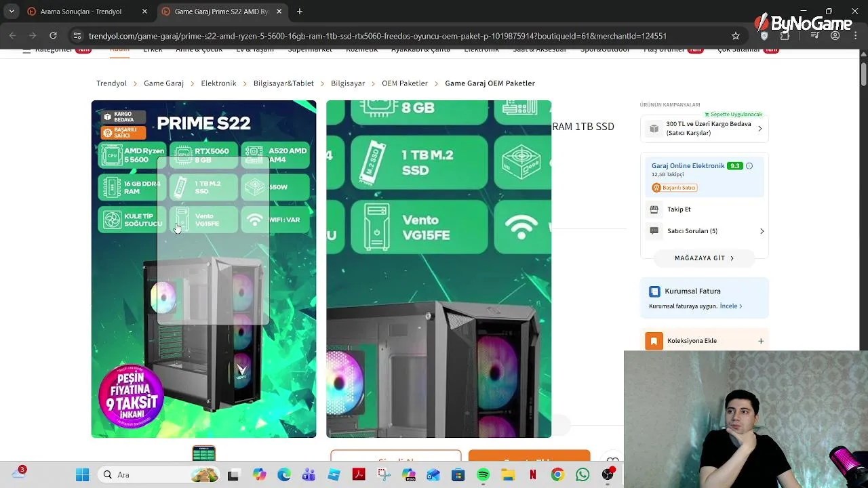868x488 pixels.
Task: Open Netflix from taskbar
Action: pyautogui.click(x=532, y=475)
